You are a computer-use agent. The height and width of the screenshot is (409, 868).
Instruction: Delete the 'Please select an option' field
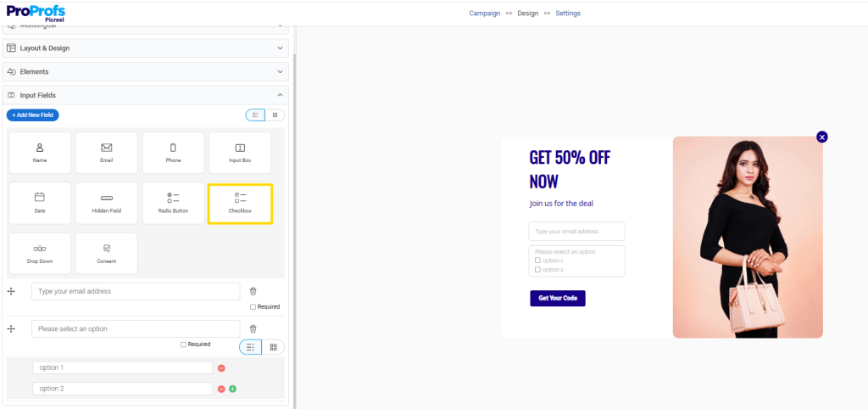point(253,328)
